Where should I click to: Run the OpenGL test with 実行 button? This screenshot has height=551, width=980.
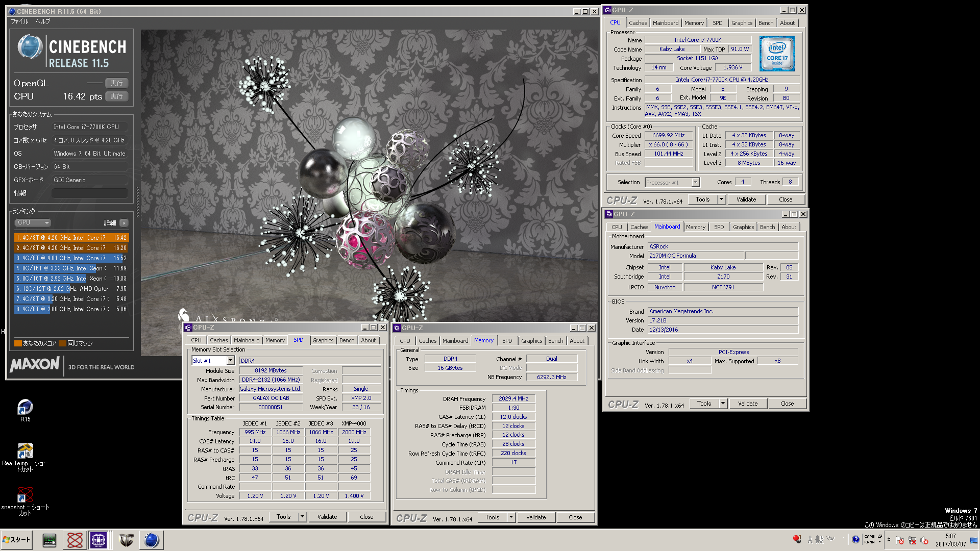[x=117, y=83]
